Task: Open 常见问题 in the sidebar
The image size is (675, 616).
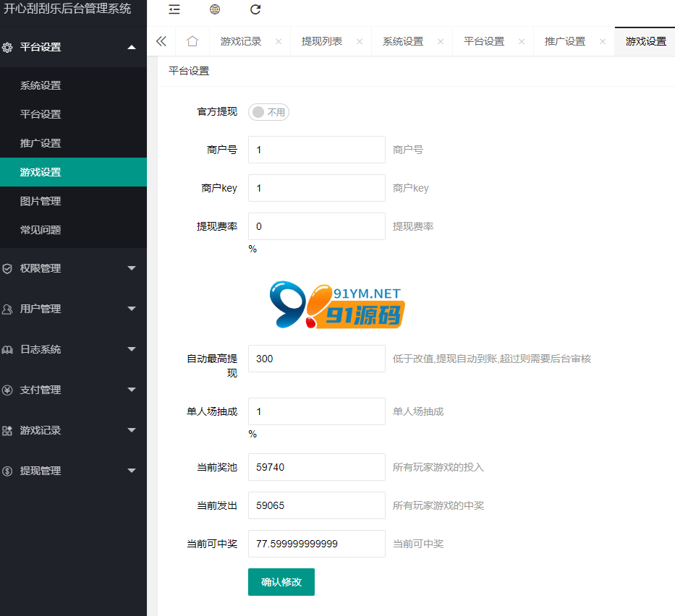Action: click(73, 230)
